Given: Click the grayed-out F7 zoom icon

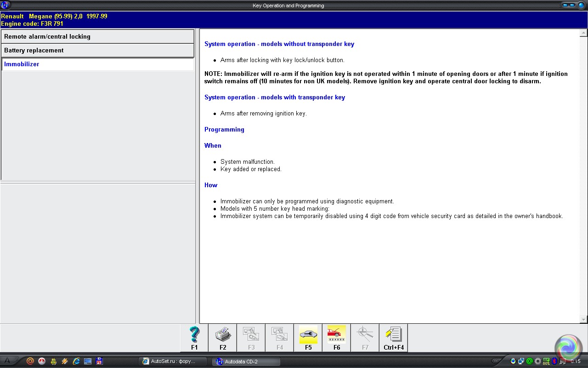Looking at the screenshot, I should pyautogui.click(x=365, y=338).
